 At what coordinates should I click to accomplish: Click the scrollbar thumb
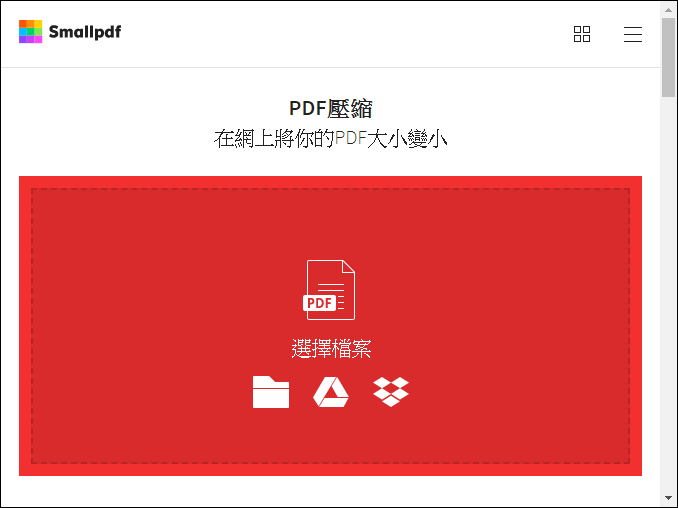point(668,57)
